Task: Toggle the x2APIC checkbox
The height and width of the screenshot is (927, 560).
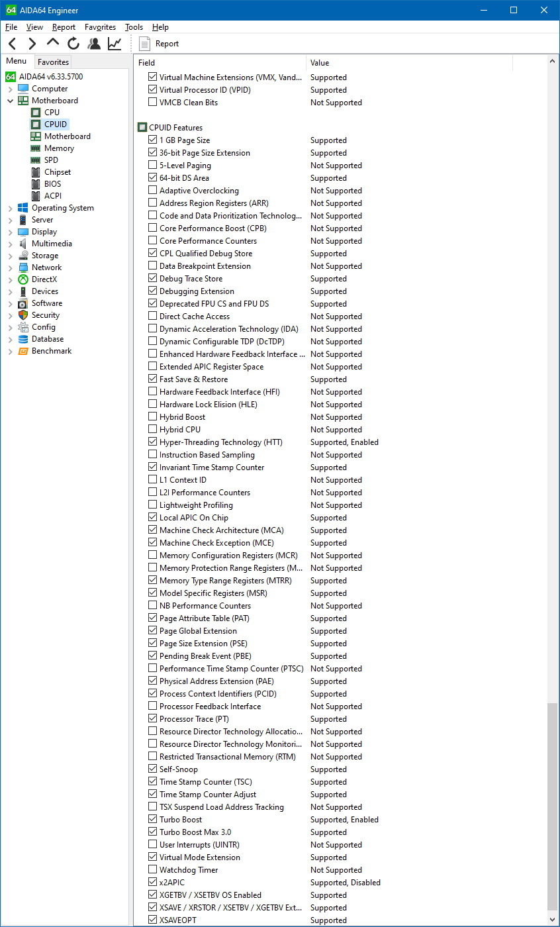Action: 153,883
